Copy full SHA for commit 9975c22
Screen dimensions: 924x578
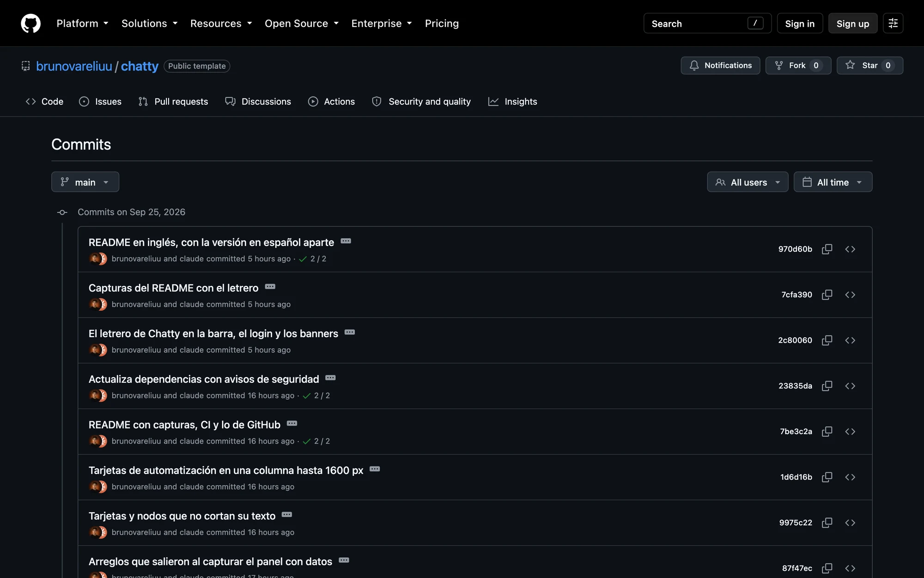827,523
